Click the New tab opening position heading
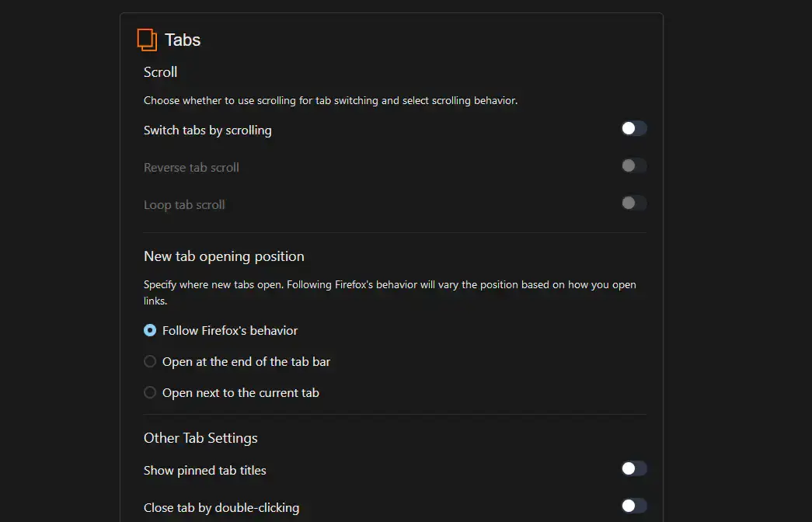The width and height of the screenshot is (812, 522). pos(224,256)
